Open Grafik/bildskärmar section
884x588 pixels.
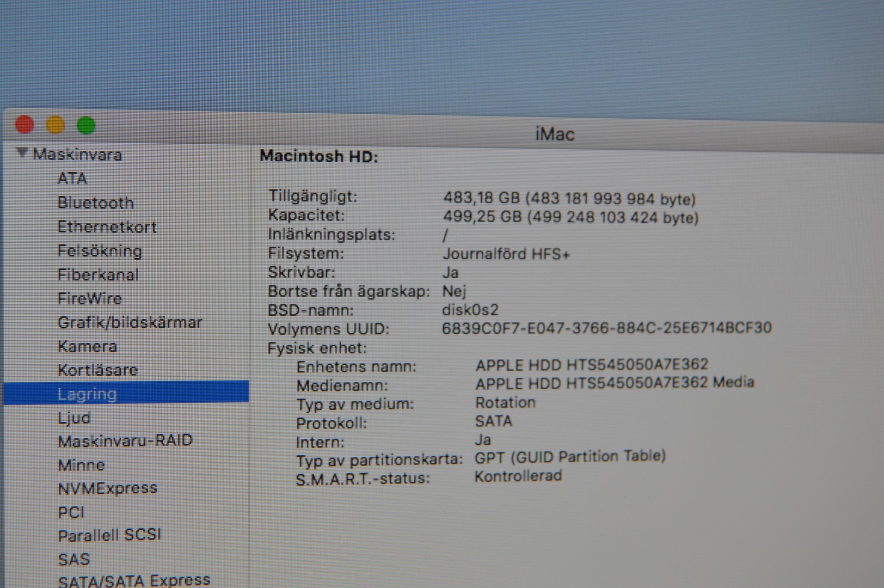point(130,322)
